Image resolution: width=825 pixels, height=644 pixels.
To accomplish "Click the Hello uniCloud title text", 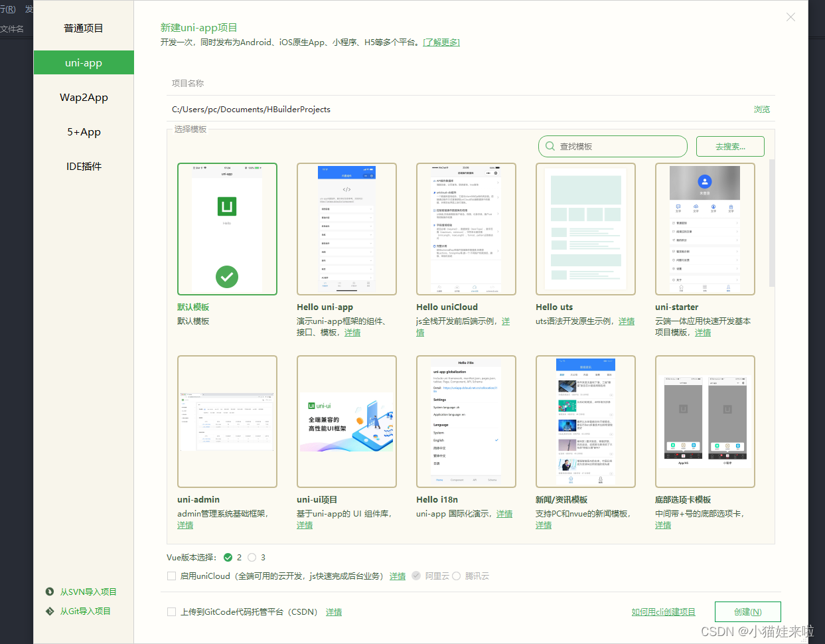I will point(447,307).
